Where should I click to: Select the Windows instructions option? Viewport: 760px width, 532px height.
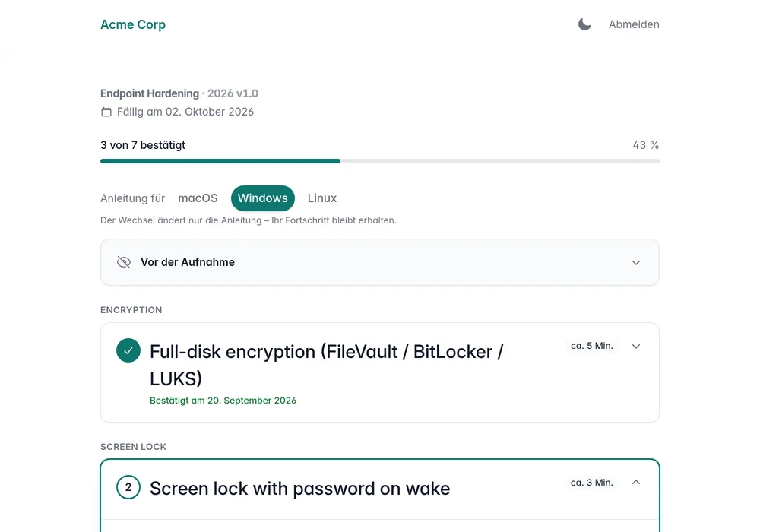[263, 198]
